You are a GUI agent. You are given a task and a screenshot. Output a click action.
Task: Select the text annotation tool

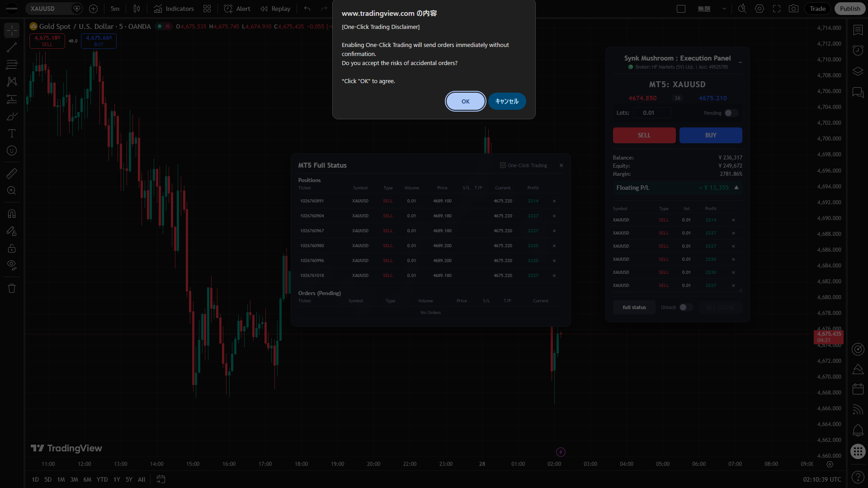click(12, 133)
